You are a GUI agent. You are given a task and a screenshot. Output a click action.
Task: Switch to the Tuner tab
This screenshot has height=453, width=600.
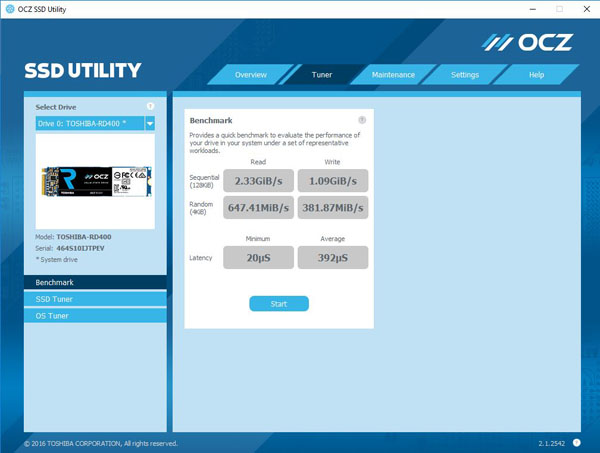pos(322,75)
